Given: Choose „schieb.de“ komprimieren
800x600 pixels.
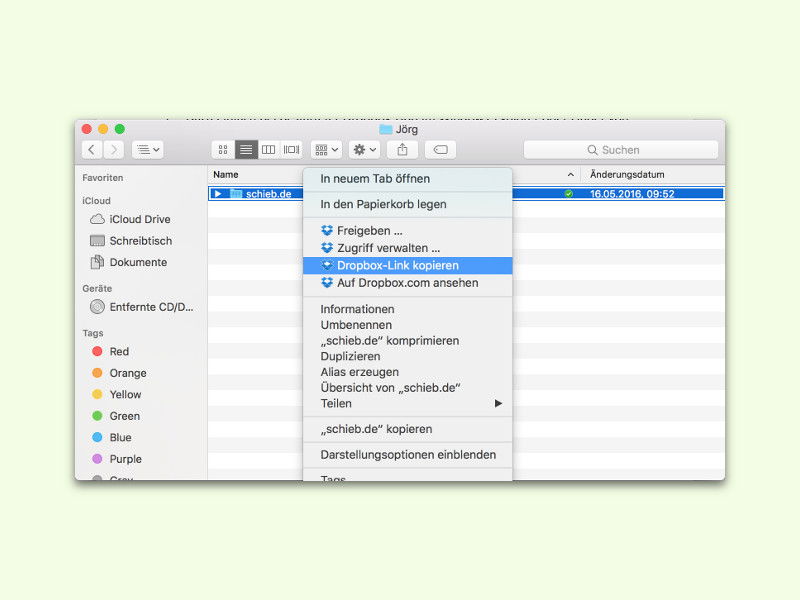Looking at the screenshot, I should click(x=408, y=341).
